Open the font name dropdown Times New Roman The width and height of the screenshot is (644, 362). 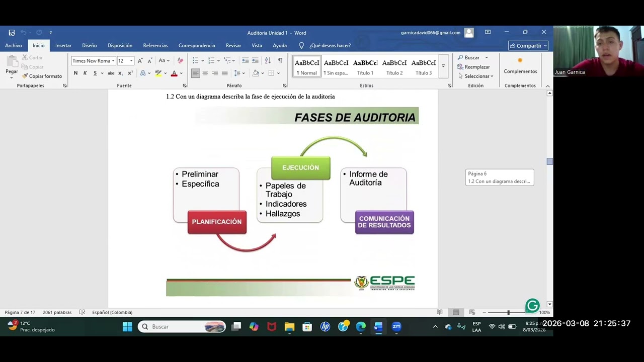click(x=113, y=61)
